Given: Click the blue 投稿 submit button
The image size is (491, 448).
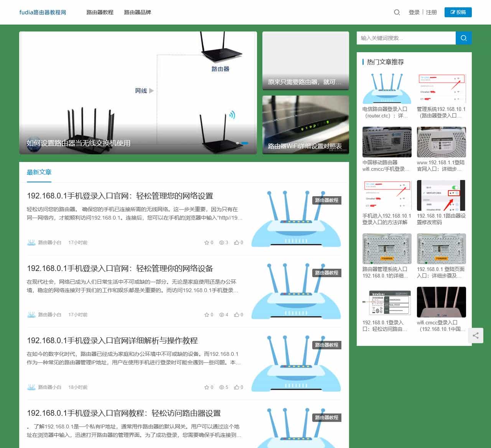Looking at the screenshot, I should coord(458,12).
